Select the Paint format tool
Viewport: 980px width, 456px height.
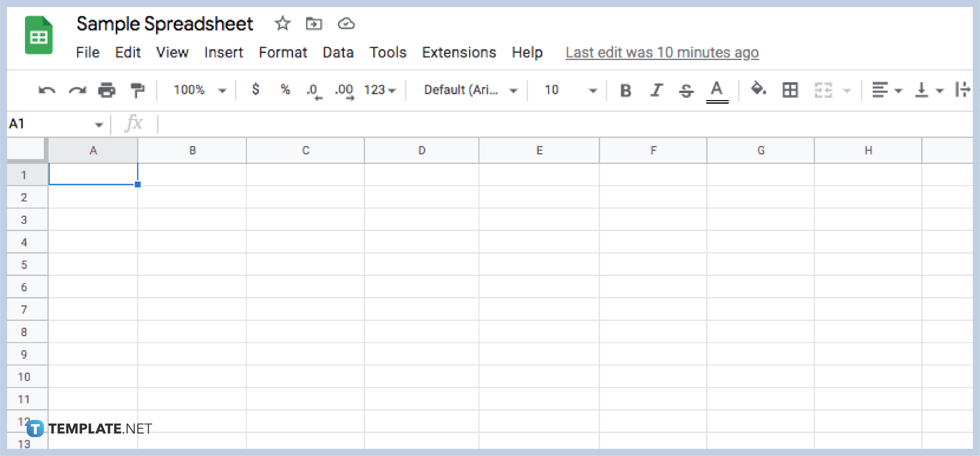138,90
